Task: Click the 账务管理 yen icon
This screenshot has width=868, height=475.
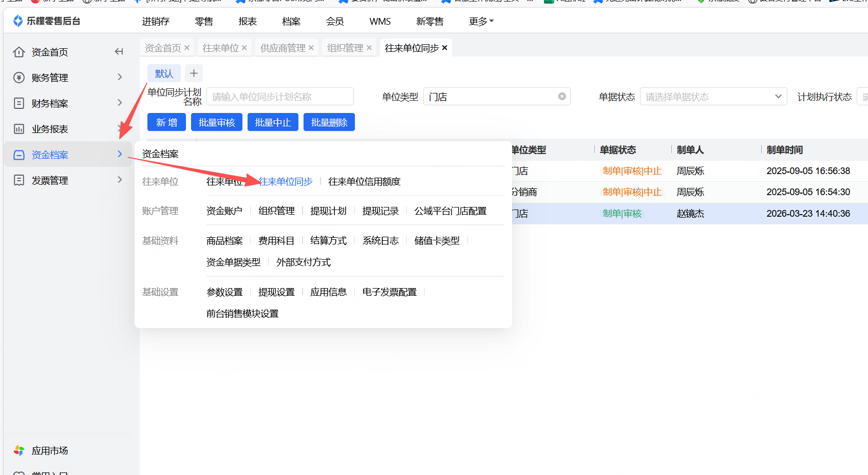Action: click(19, 78)
